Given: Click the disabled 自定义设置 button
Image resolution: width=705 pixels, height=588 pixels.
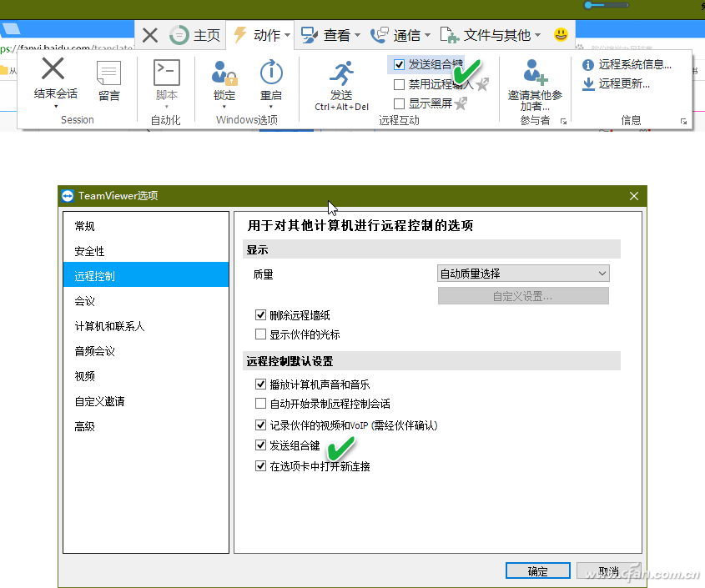Looking at the screenshot, I should pos(523,296).
